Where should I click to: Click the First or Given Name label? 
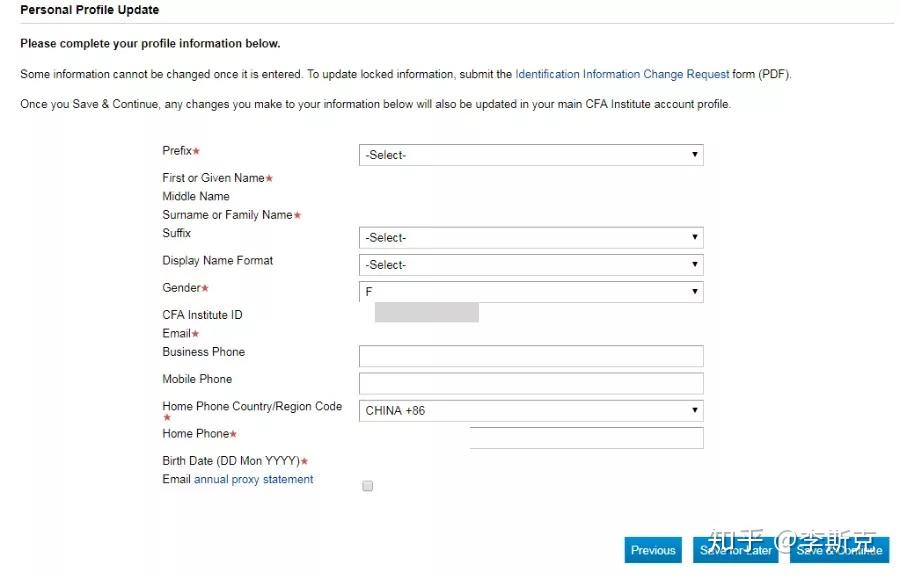[x=213, y=178]
